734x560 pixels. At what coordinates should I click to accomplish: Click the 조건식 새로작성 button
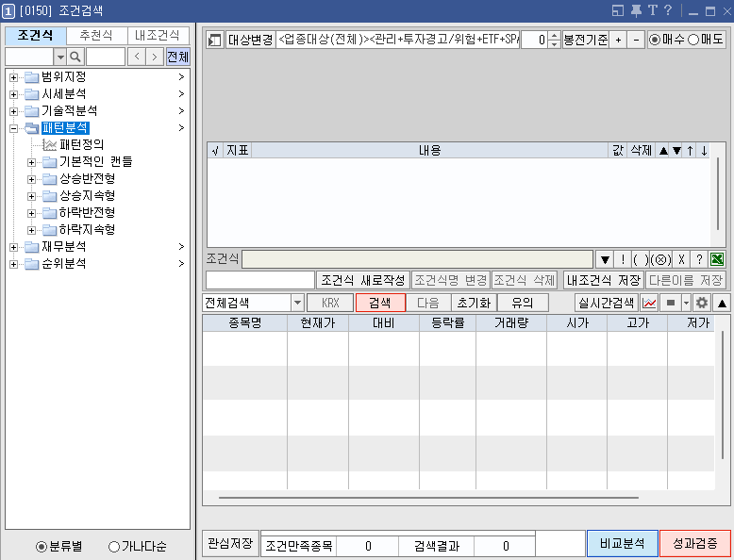[x=363, y=280]
